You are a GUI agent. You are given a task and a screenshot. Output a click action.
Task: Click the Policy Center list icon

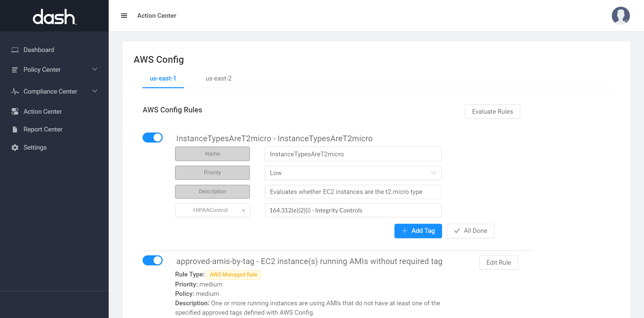(15, 70)
